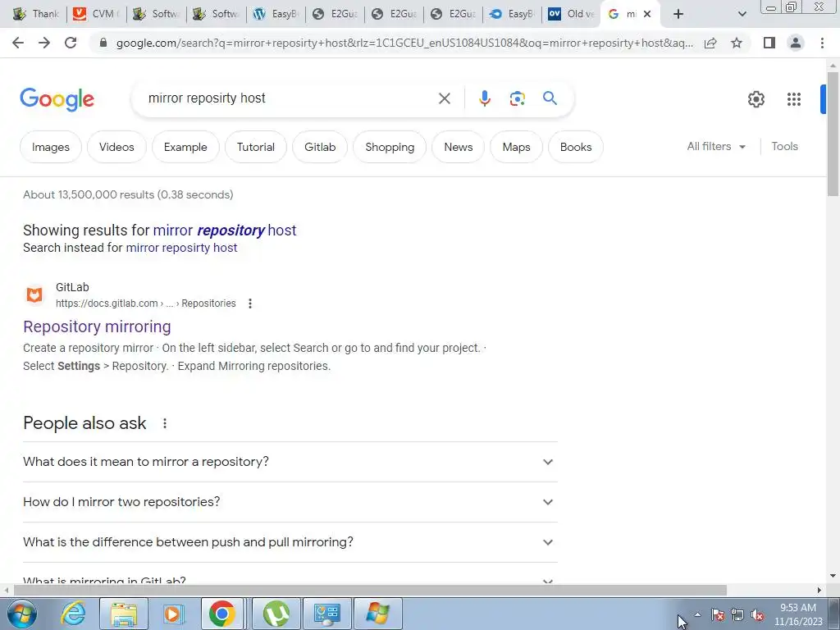Filter results by Videos
The width and height of the screenshot is (840, 630).
click(116, 147)
